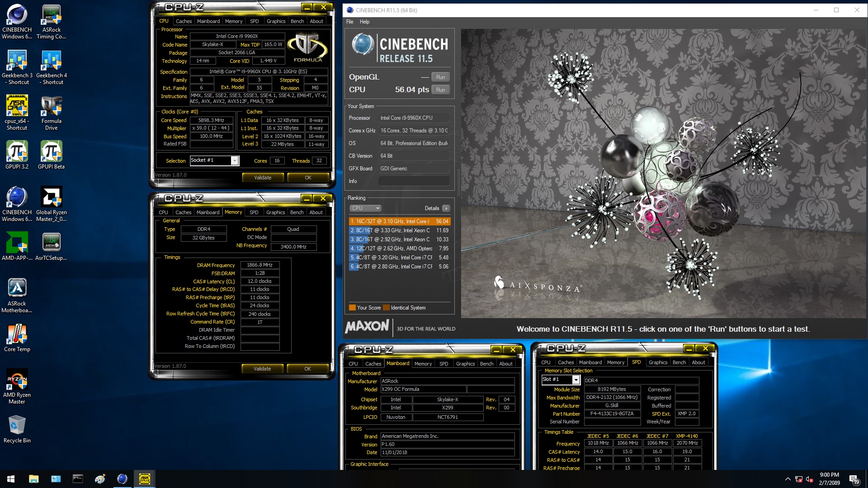This screenshot has height=488, width=868.
Task: Click the DRAM Frequency value 1866.8 MHz
Action: [x=260, y=265]
